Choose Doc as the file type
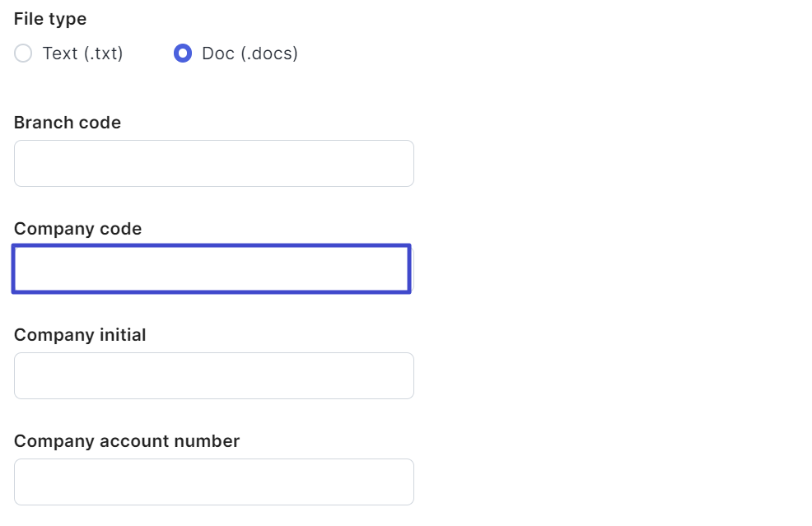Image resolution: width=812 pixels, height=526 pixels. (x=183, y=54)
